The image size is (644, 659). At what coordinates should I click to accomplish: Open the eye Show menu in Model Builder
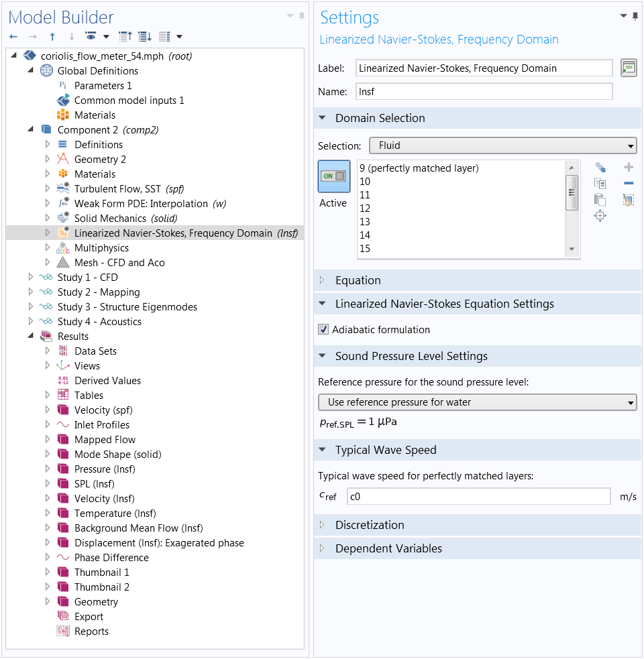(x=91, y=37)
